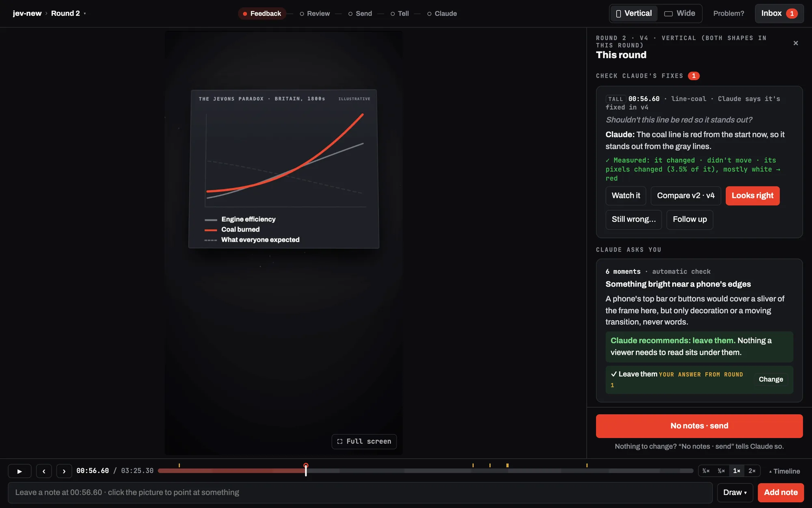Click Watch it button
The width and height of the screenshot is (812, 508).
(x=626, y=196)
